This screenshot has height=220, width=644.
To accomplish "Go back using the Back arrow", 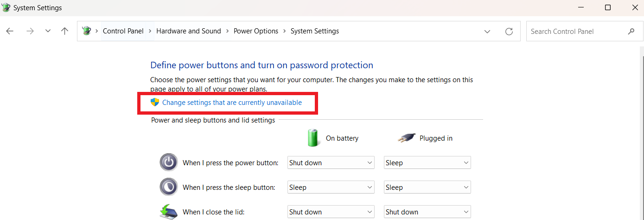I will 10,31.
